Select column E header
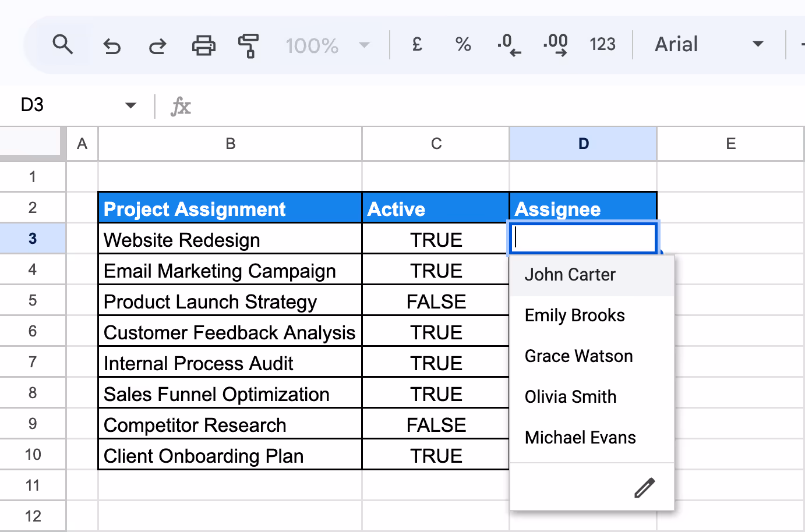Screen dimensions: 805x532 (730, 143)
